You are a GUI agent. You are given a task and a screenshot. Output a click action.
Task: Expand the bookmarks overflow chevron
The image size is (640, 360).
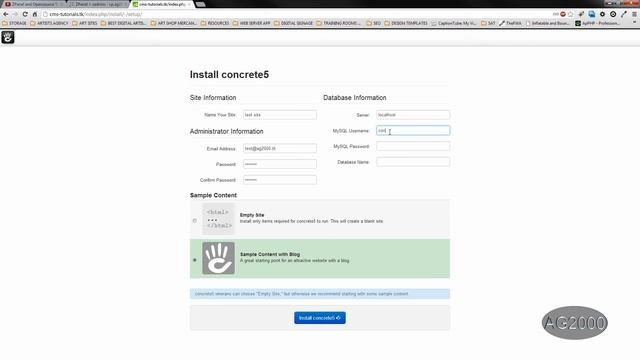coord(634,23)
